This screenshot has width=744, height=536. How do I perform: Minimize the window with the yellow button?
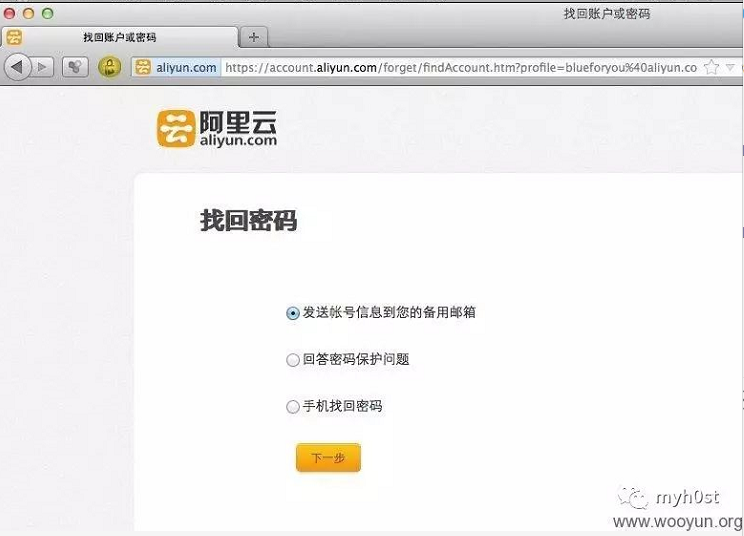(x=28, y=13)
